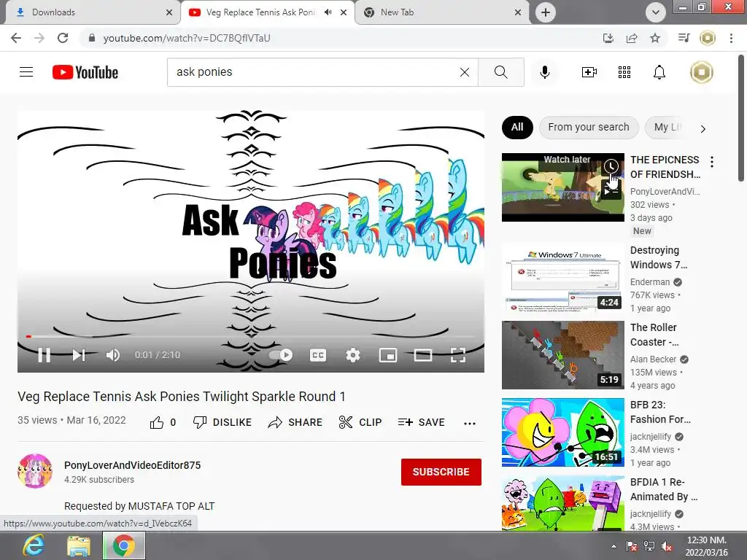747x560 pixels.
Task: Open taskbar clock showing 12:30
Action: point(707,546)
